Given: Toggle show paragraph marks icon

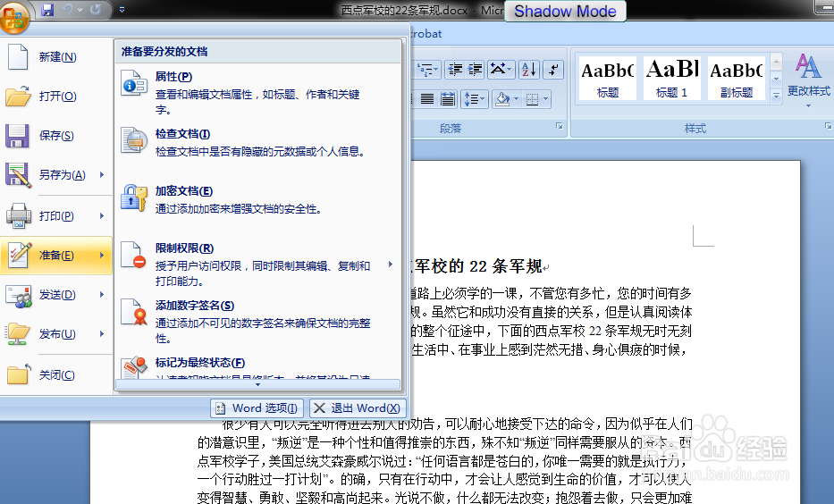Looking at the screenshot, I should [553, 69].
